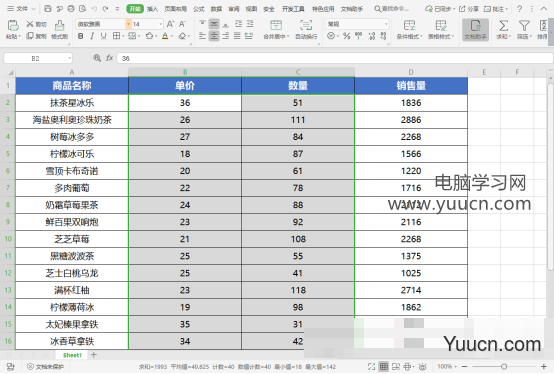Click the insert function fx icon
The width and height of the screenshot is (554, 374).
[x=109, y=58]
